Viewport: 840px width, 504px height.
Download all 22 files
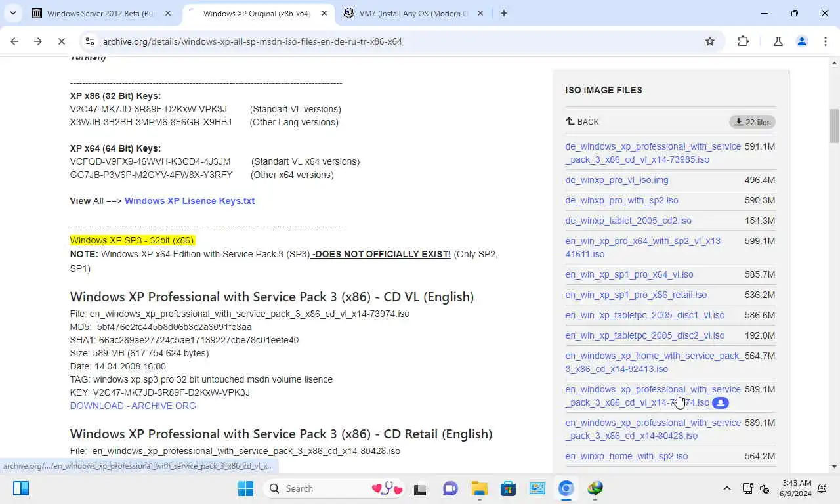click(752, 122)
